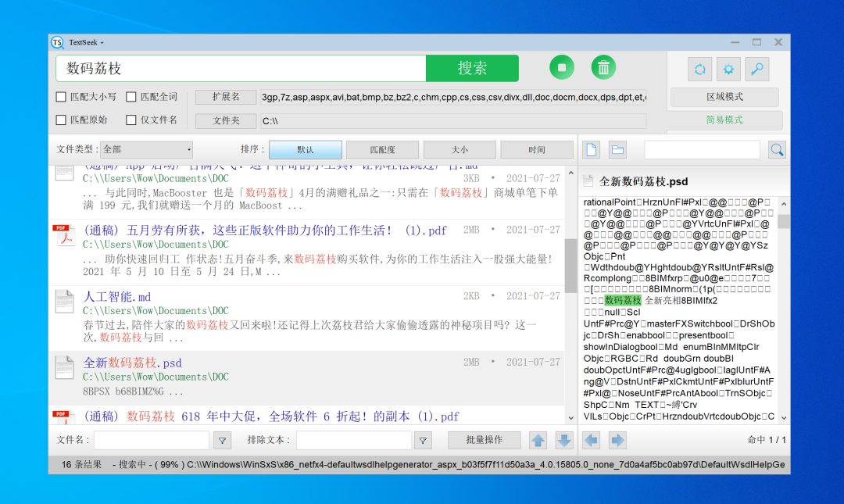Toggle 匹配大小写 checkbox
Screen dimensions: 844x504
61,97
